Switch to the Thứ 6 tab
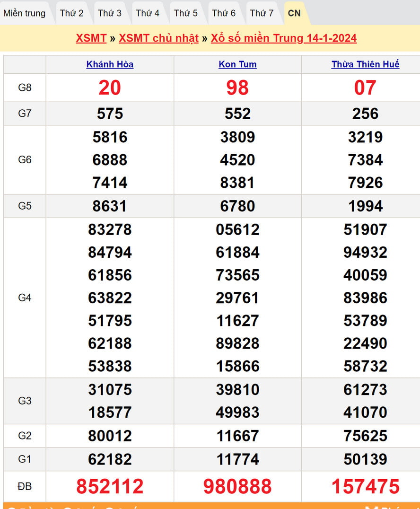 [223, 13]
